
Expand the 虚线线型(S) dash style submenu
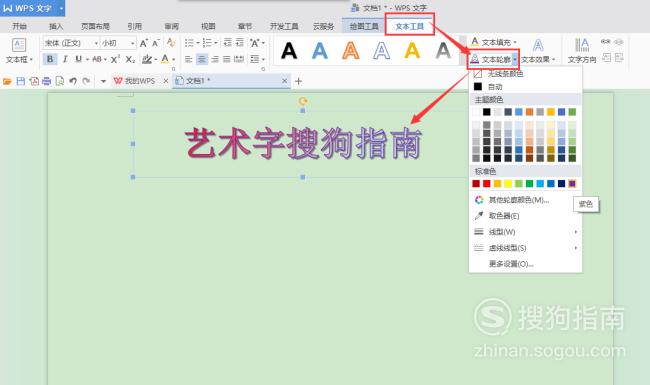coord(525,248)
